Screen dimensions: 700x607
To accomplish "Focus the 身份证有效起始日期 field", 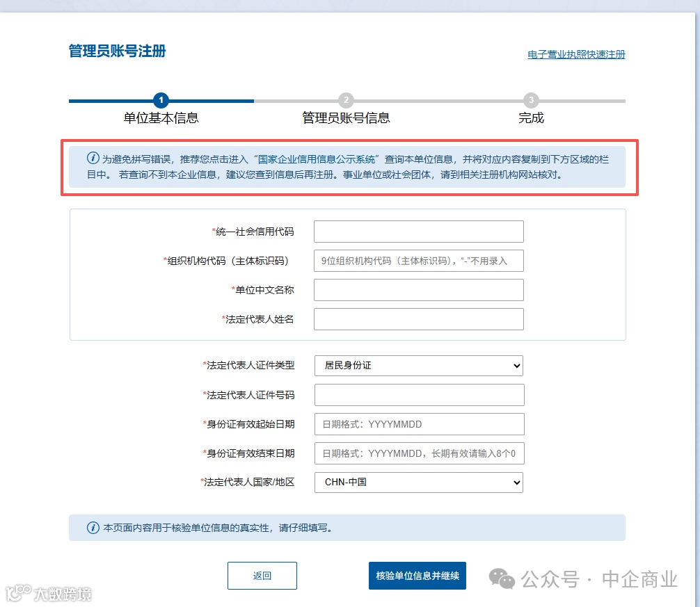I will click(x=419, y=424).
